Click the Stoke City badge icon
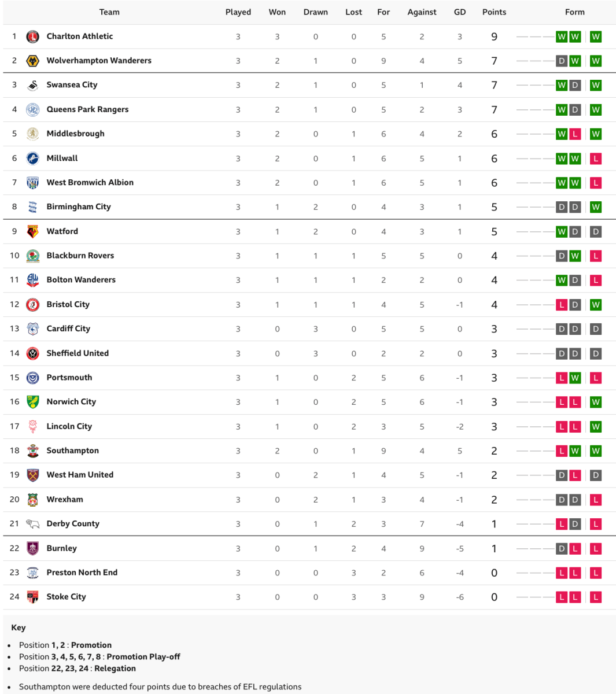 33,597
